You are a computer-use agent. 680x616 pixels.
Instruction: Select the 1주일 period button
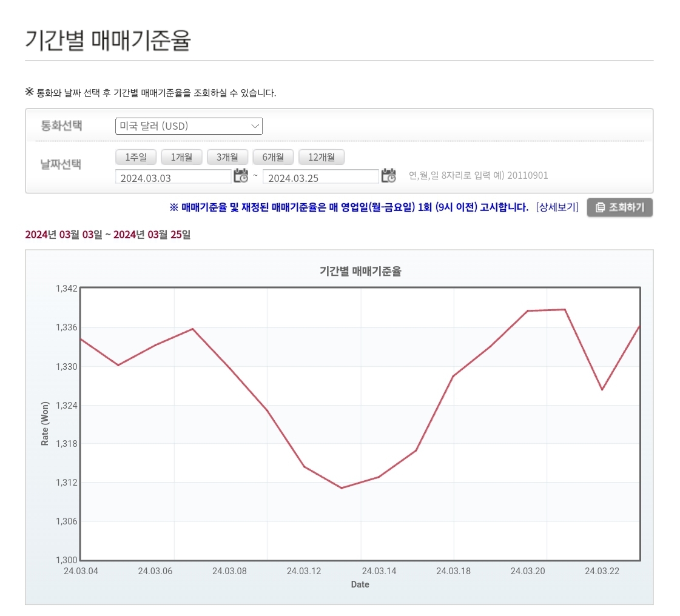[x=136, y=157]
